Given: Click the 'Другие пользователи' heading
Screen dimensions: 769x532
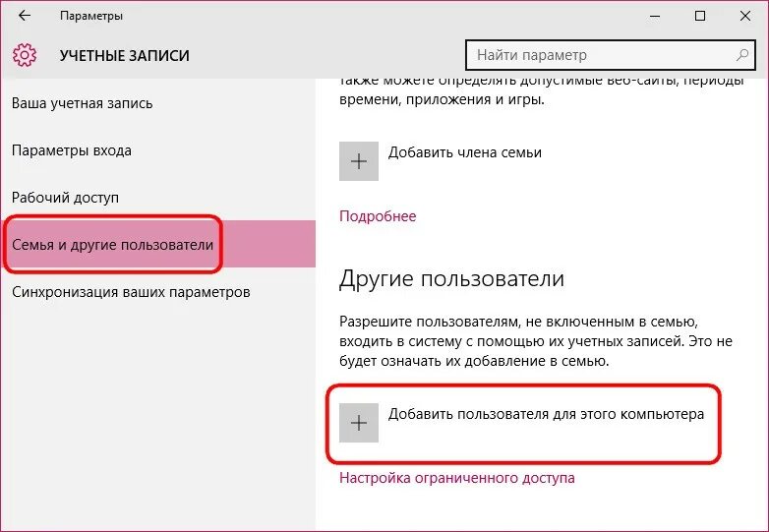Looking at the screenshot, I should [x=451, y=278].
